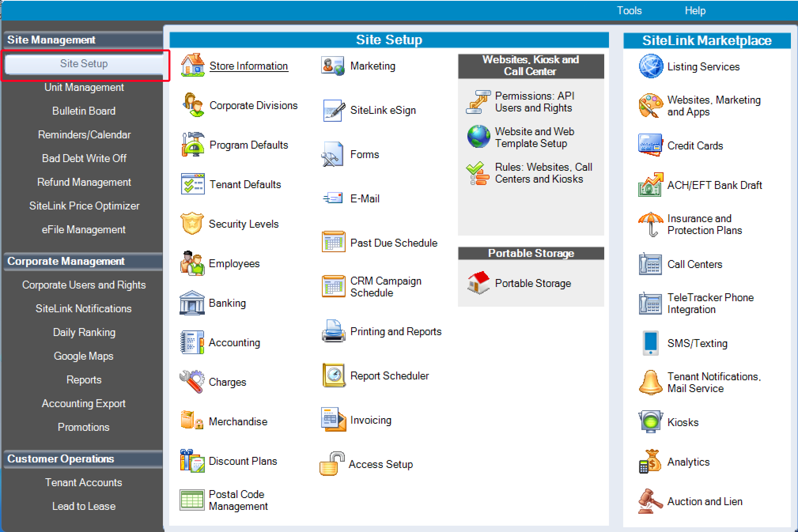
Task: Open Bulletin Board from sidebar
Action: coord(84,111)
